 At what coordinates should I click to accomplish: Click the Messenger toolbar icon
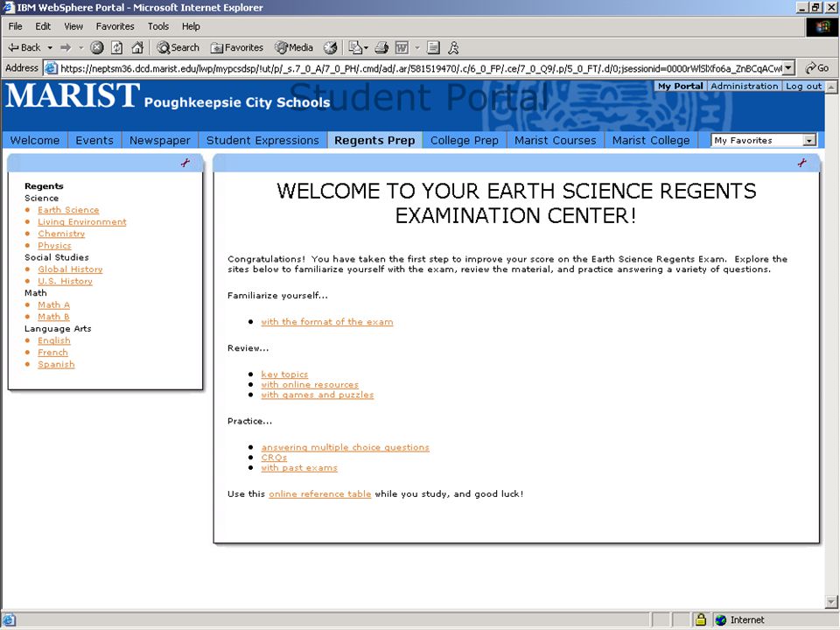[x=453, y=47]
